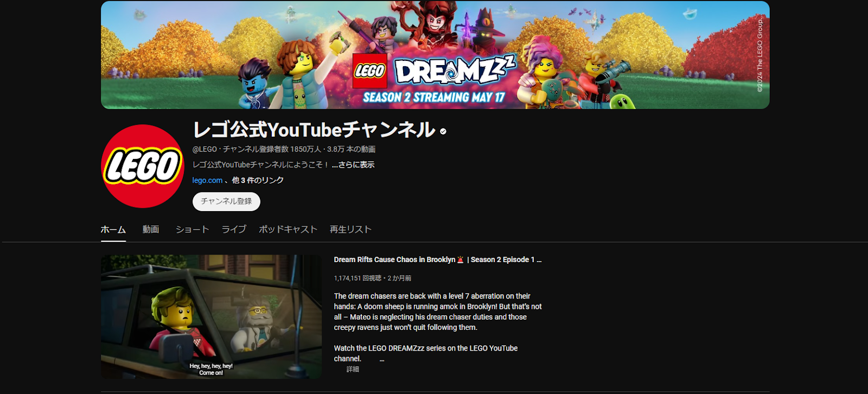Subscribe using the チャンネル登録 button
Viewport: 868px width, 394px height.
pos(226,201)
